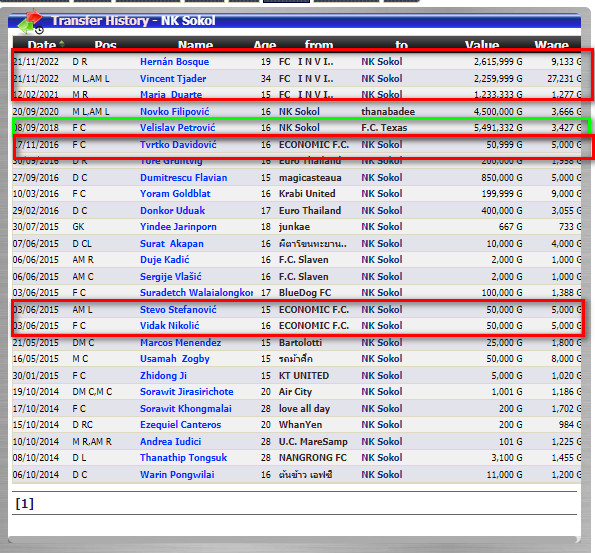The image size is (595, 553).
Task: Select the 27,231 G wage cell
Action: 564,79
